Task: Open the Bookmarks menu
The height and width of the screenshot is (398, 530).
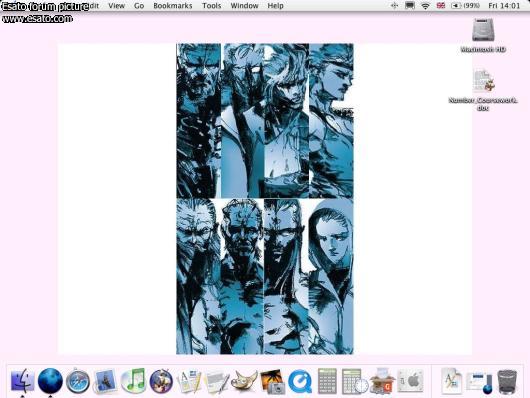Action: [173, 6]
